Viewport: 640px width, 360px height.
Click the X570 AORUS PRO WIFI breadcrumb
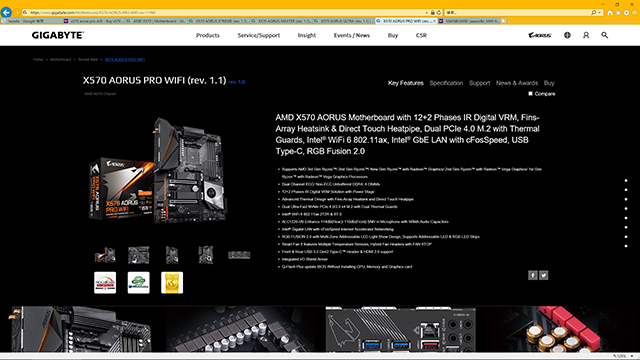(x=125, y=60)
